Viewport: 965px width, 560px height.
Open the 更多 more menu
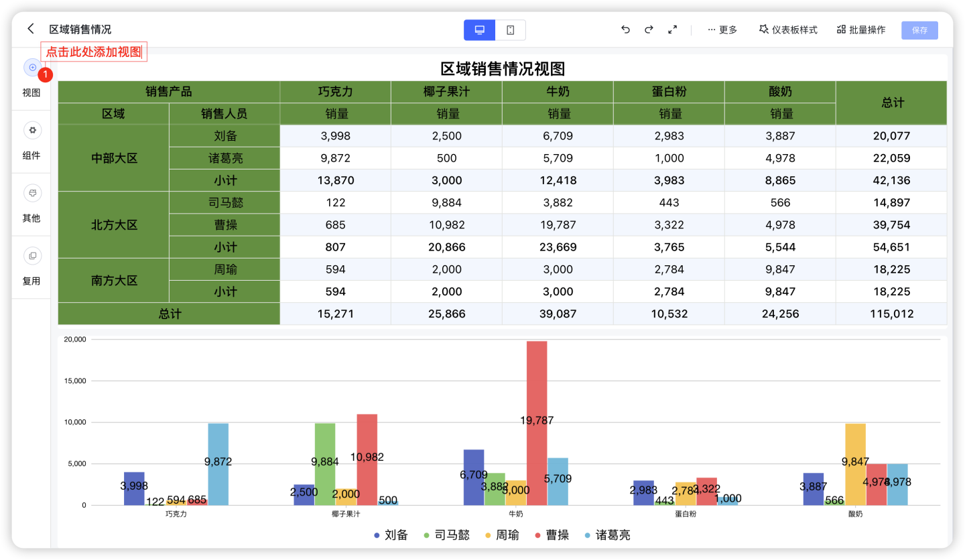click(x=722, y=30)
